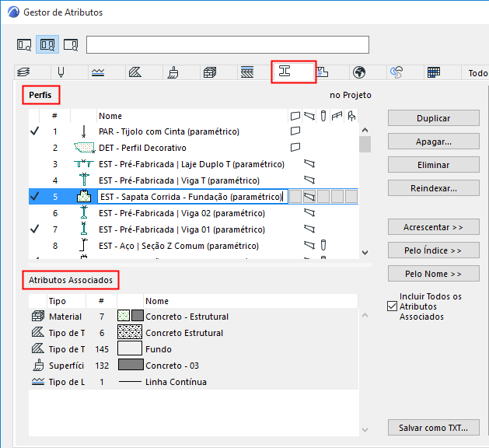Click Concreto - Estrutural green fill swatch

(x=124, y=316)
